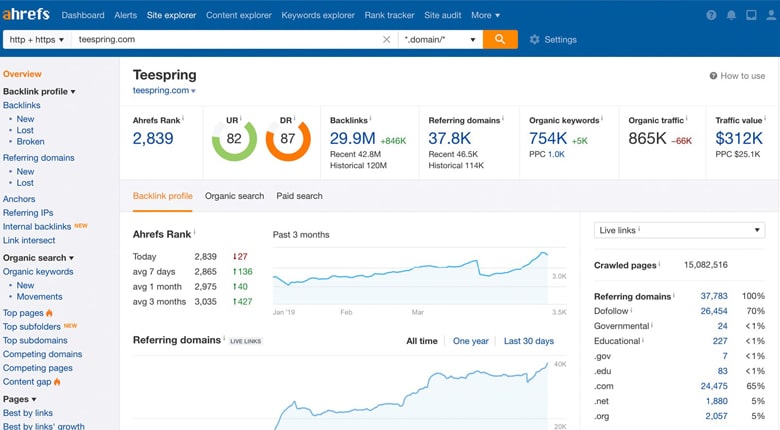Go to Keywords explorer
780x430 pixels.
coord(318,15)
